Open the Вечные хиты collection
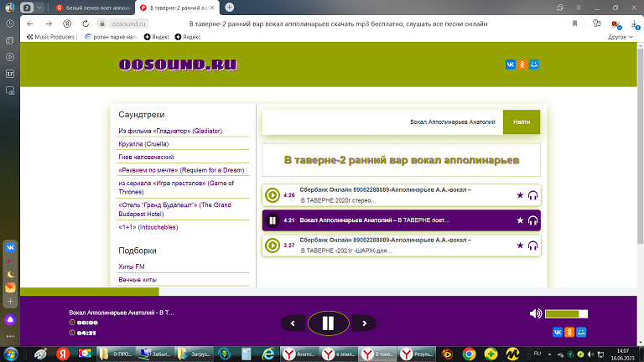The image size is (644, 362). (x=138, y=280)
